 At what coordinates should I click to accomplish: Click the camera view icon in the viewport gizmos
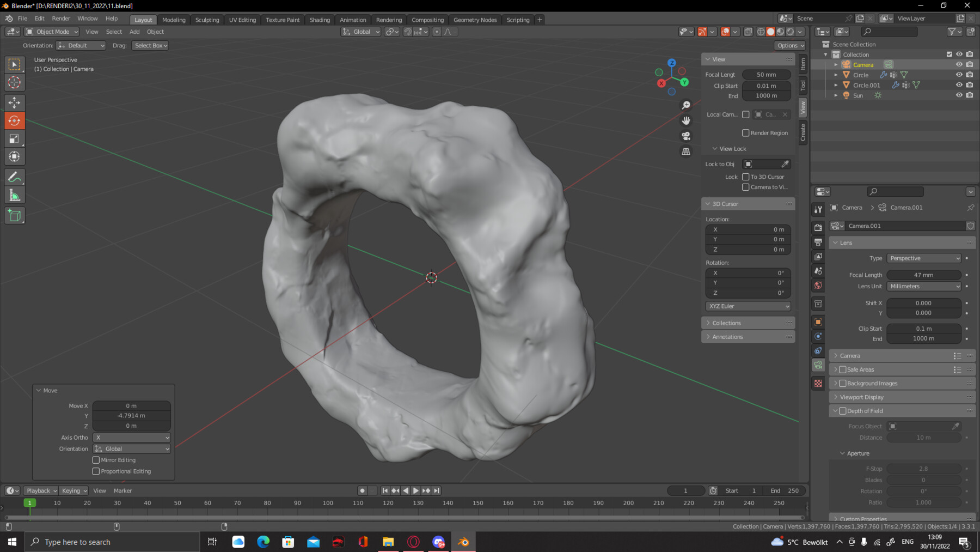(x=686, y=136)
